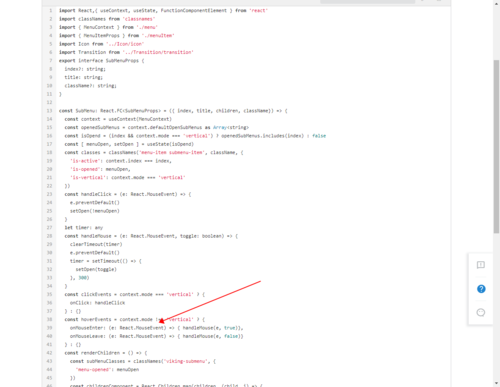Click the import MenuItemProps line
500x387 pixels.
coord(117,36)
